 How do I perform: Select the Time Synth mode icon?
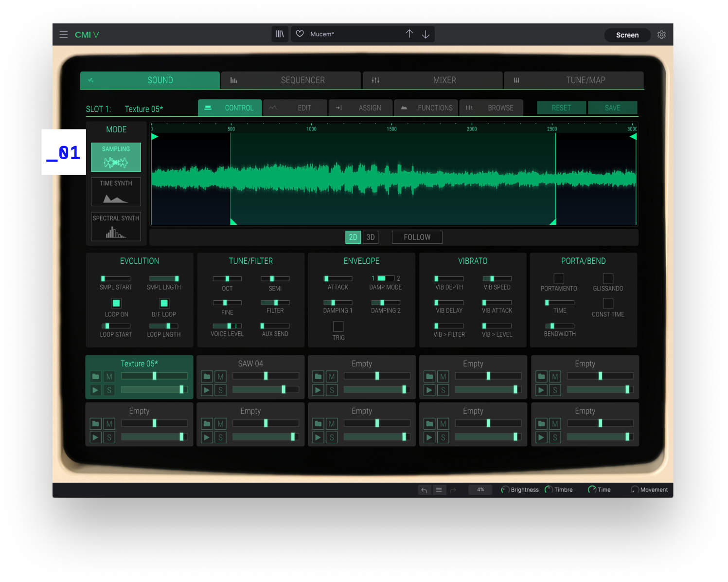(116, 192)
